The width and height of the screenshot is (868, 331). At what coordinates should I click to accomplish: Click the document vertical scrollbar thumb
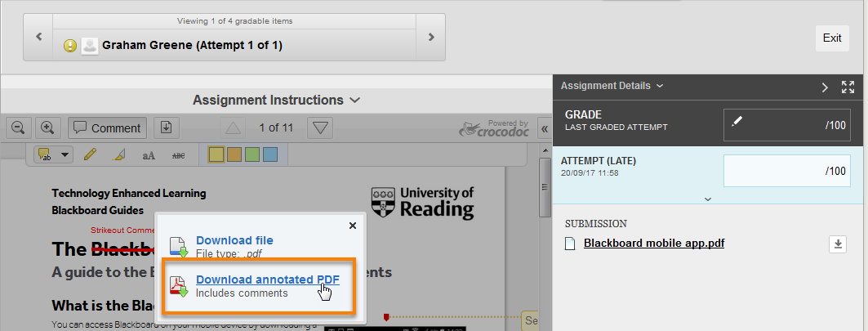544,187
